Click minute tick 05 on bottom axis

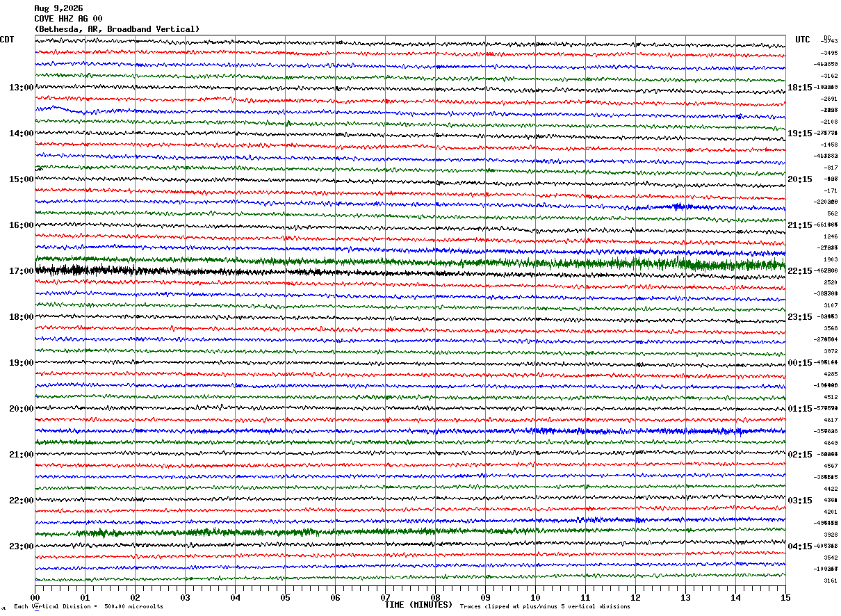(285, 597)
